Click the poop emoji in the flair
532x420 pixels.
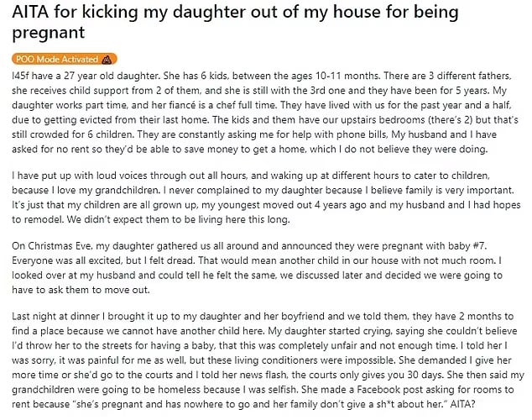pyautogui.click(x=107, y=59)
